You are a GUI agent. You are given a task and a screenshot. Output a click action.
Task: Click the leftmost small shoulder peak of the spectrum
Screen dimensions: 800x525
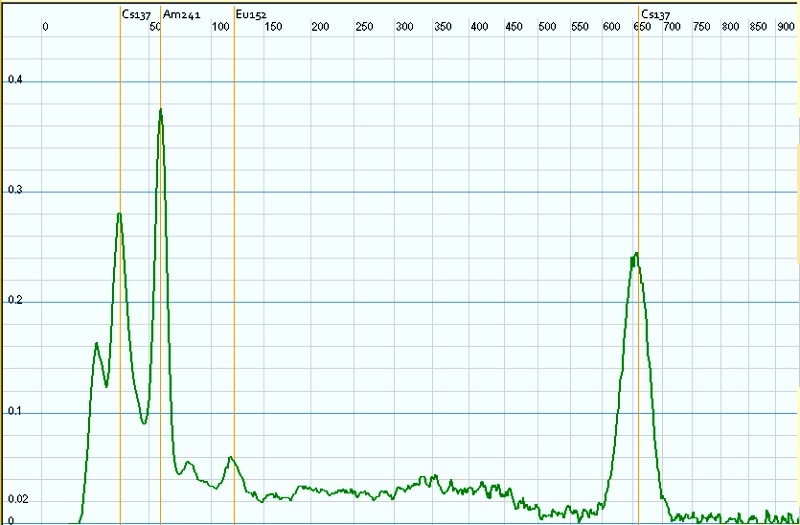(x=97, y=343)
